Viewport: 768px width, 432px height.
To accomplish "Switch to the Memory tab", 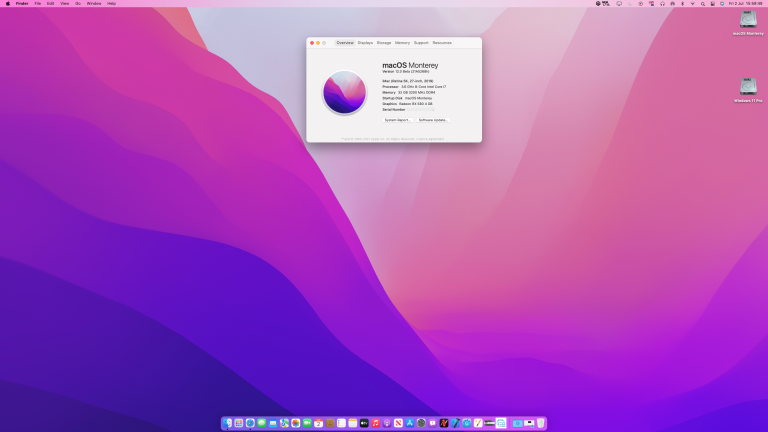I will (x=402, y=43).
